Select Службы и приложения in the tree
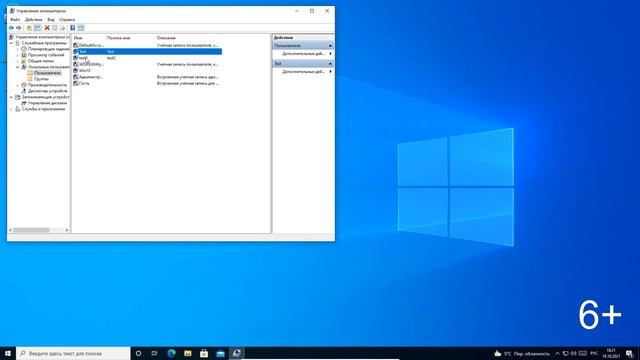Screen dimensions: 640x360 [43, 109]
